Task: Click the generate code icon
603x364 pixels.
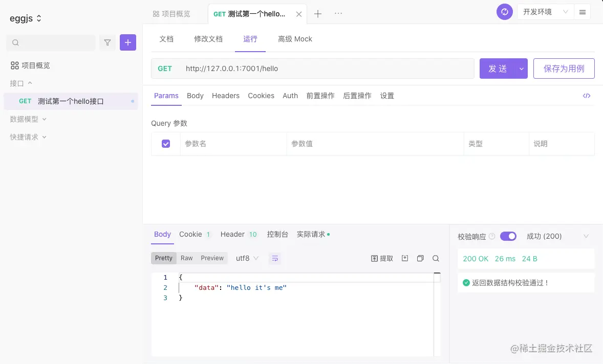Action: pyautogui.click(x=587, y=96)
